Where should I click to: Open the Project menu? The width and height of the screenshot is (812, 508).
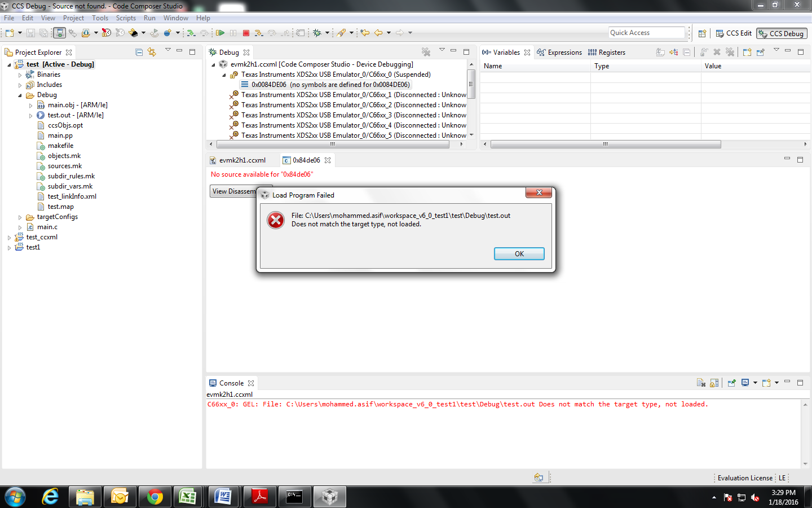[73, 18]
